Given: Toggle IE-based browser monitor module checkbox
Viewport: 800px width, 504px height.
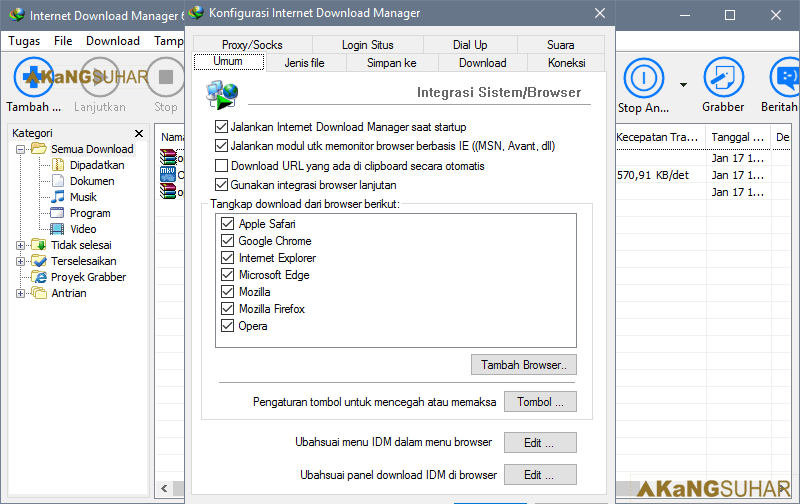Looking at the screenshot, I should (x=221, y=146).
